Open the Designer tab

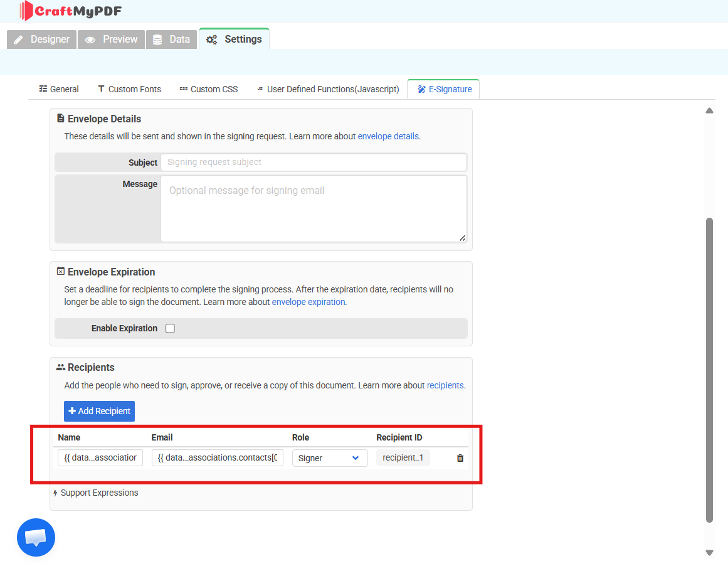(x=42, y=40)
